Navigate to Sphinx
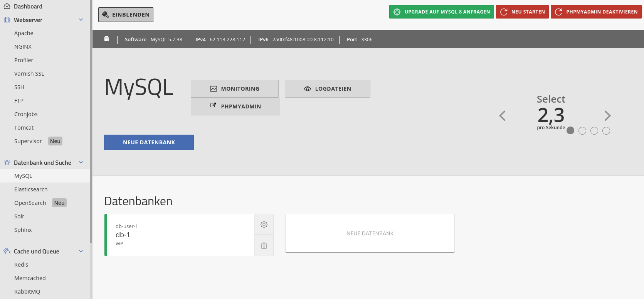Screen dimensions: 644x299 (x=23, y=230)
